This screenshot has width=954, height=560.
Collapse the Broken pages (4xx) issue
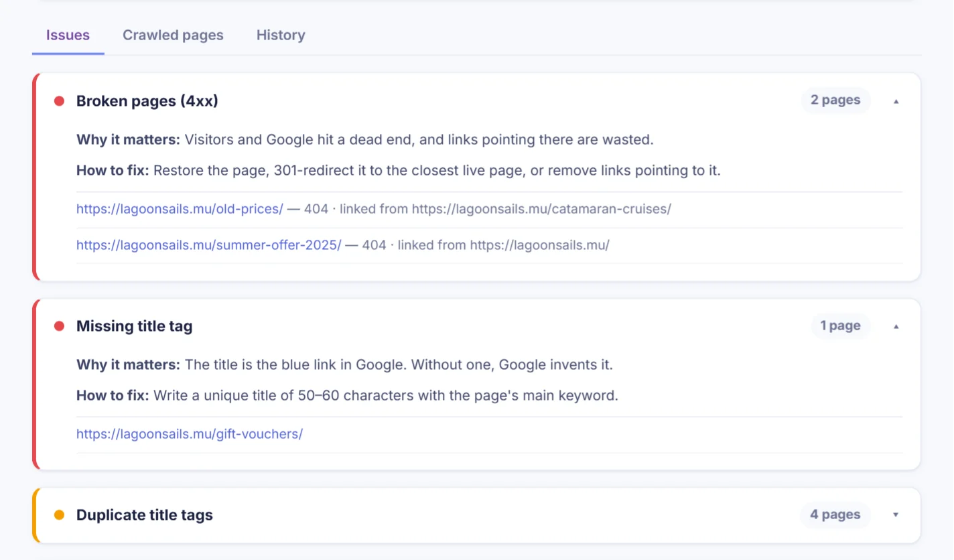[896, 101]
